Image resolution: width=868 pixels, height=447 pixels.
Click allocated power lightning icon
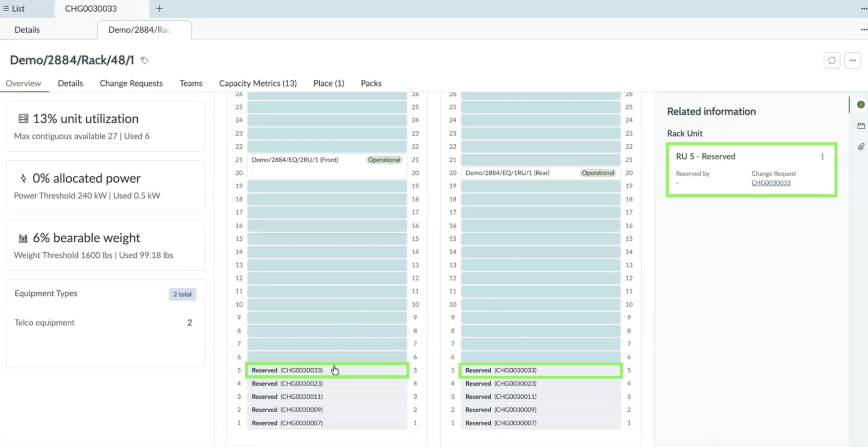coord(23,178)
